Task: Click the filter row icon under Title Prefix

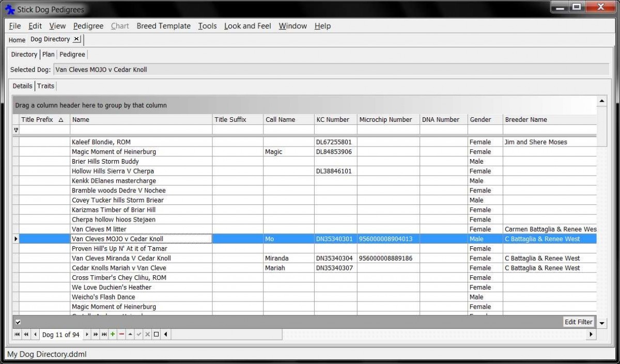Action: [16, 130]
